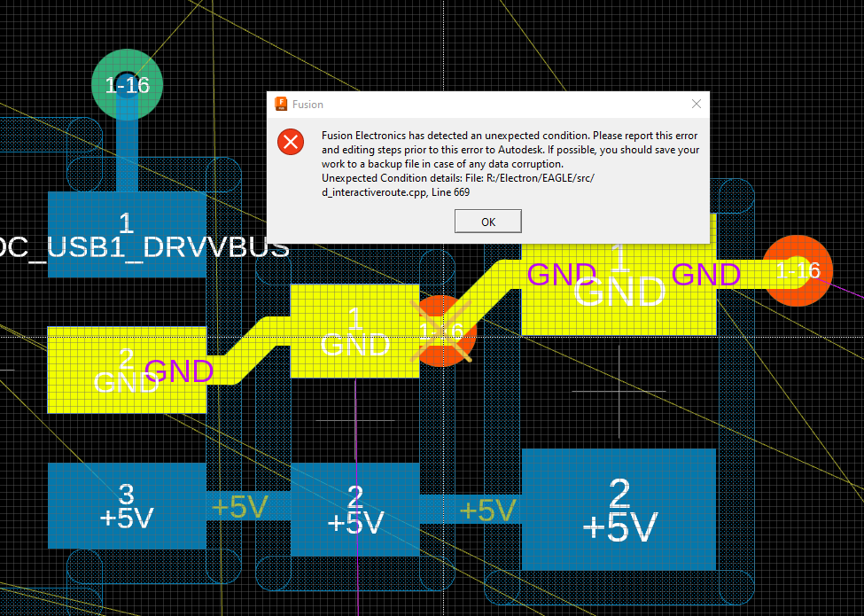
Task: Click the magenta GND net label on the right
Action: (x=704, y=275)
